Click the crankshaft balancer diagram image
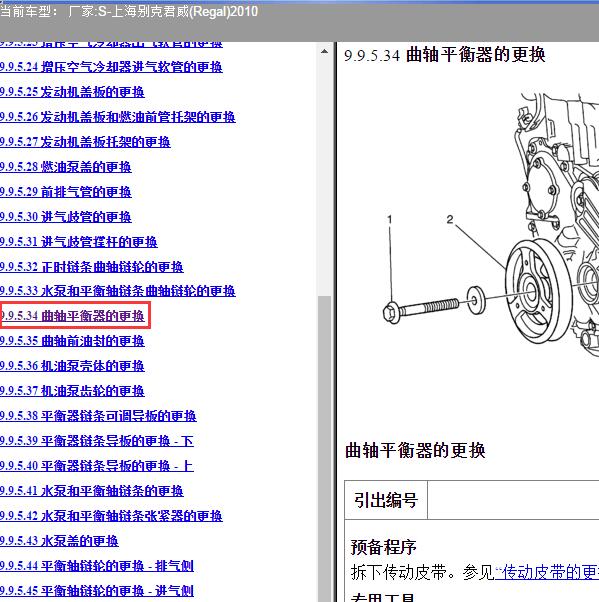The image size is (599, 602). pos(491,227)
